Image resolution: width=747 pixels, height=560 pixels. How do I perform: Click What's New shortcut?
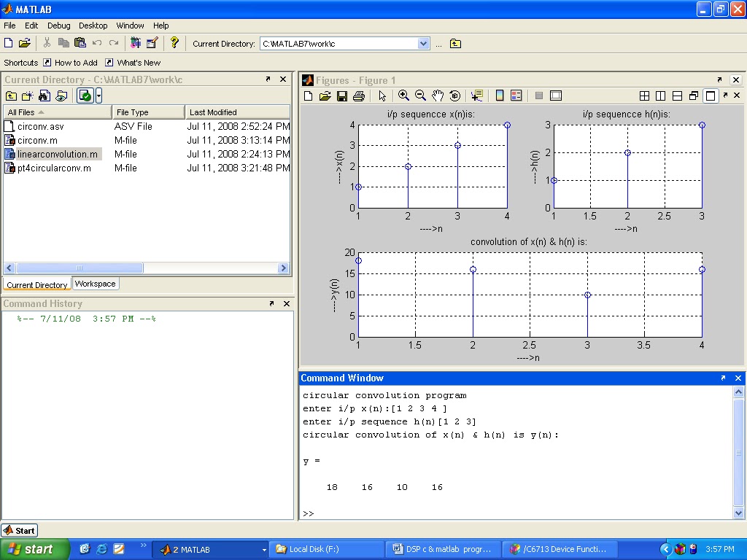(x=133, y=63)
